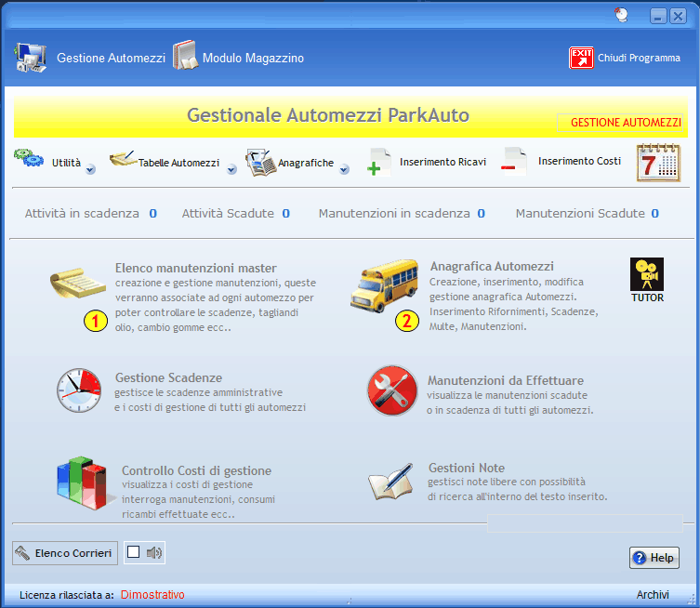The image size is (700, 608).
Task: Click the Archivi status bar text
Action: [x=653, y=595]
